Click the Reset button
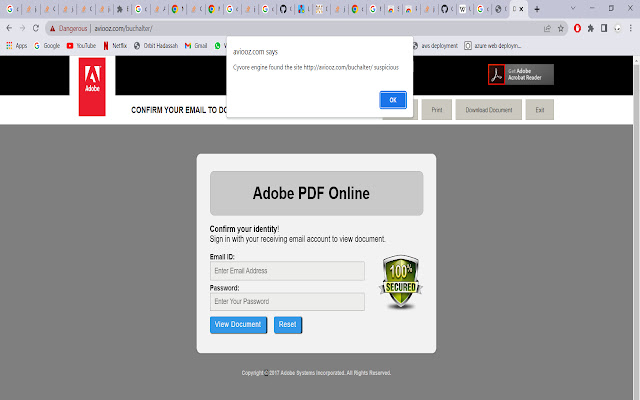 point(288,325)
